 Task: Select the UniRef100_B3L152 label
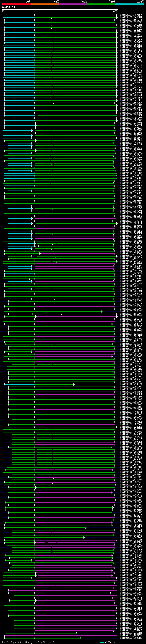click(131, 133)
